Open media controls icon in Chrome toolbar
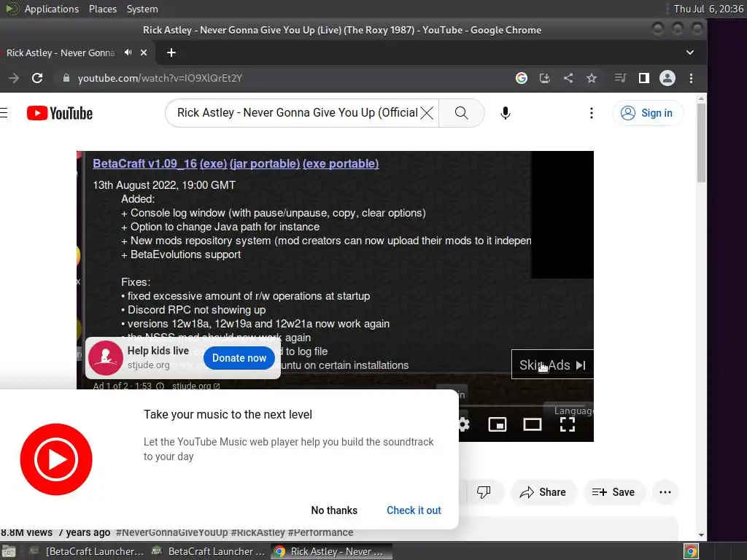Viewport: 747px width, 560px height. (x=620, y=78)
